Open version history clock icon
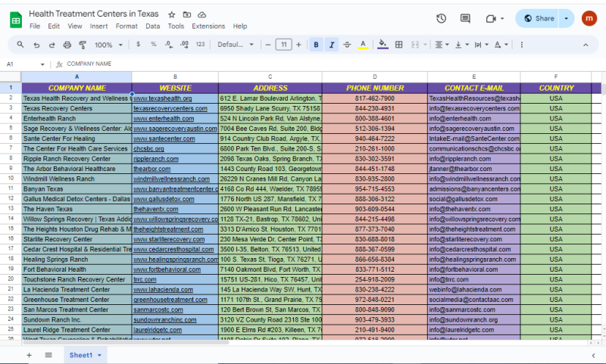Image resolution: width=606 pixels, height=364 pixels. (x=441, y=18)
